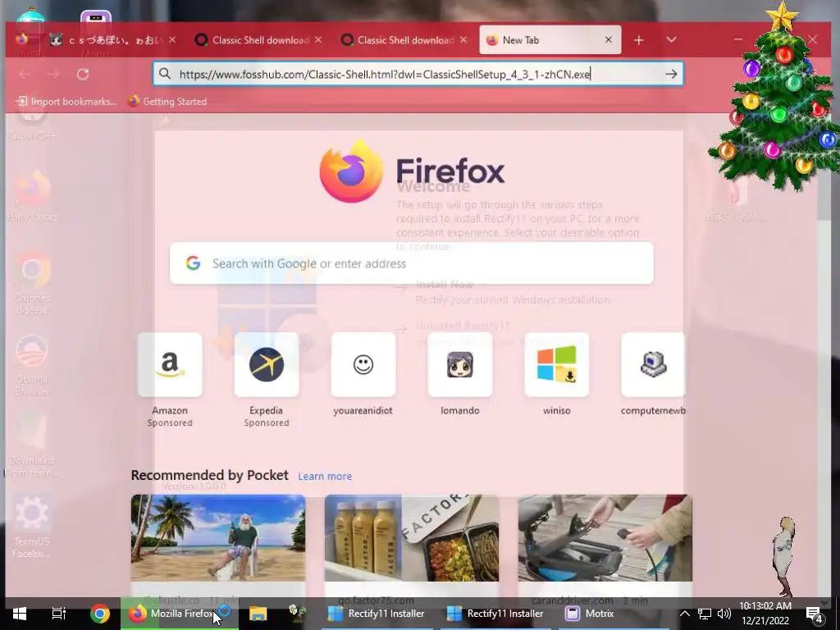Click the Firefox logo on new tab page

tap(351, 171)
